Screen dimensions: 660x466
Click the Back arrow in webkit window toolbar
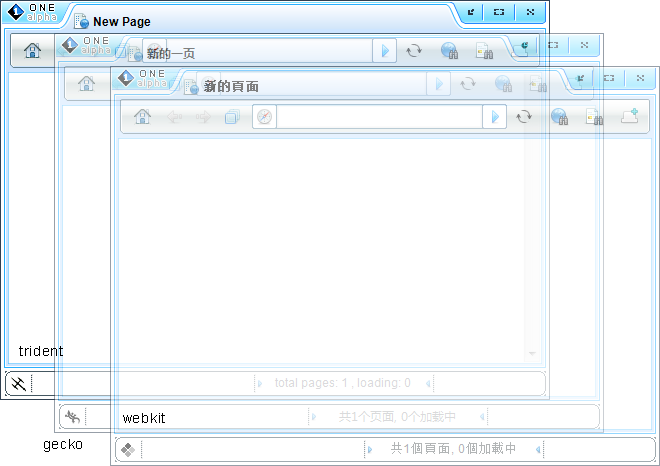(174, 117)
